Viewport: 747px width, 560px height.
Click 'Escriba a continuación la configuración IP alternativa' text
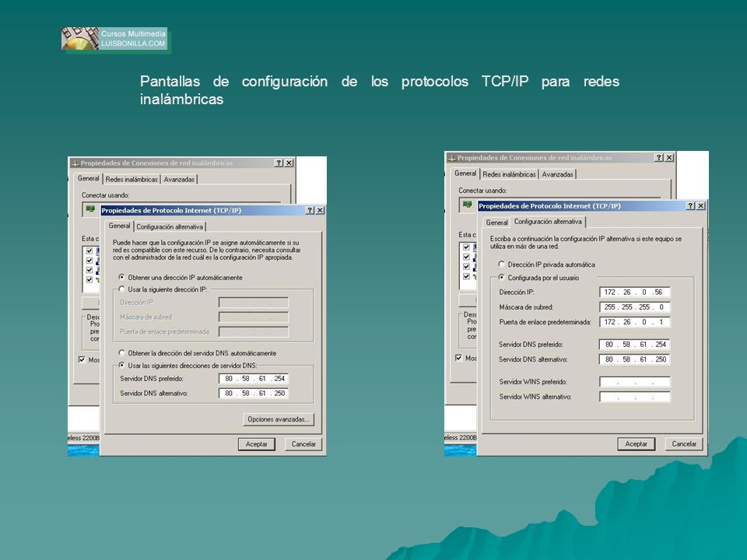[x=585, y=243]
